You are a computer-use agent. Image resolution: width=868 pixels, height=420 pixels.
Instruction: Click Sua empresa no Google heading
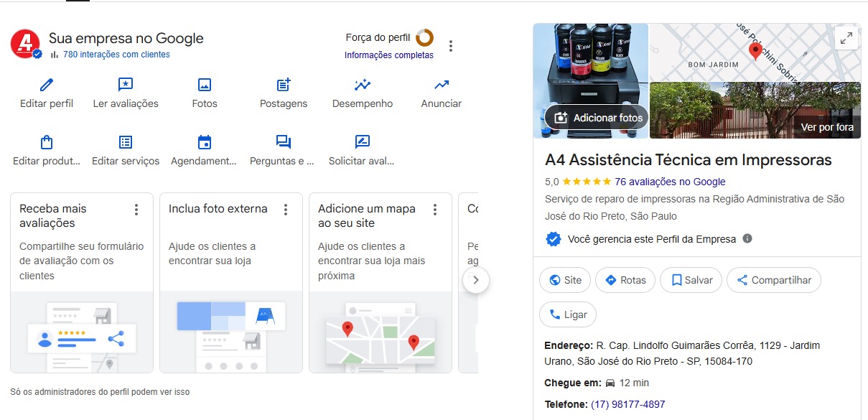126,38
